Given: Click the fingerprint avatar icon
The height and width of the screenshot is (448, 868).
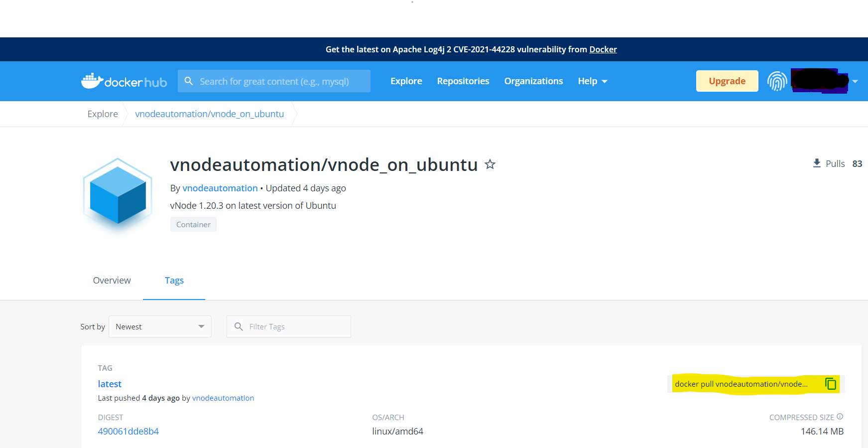Looking at the screenshot, I should click(777, 81).
